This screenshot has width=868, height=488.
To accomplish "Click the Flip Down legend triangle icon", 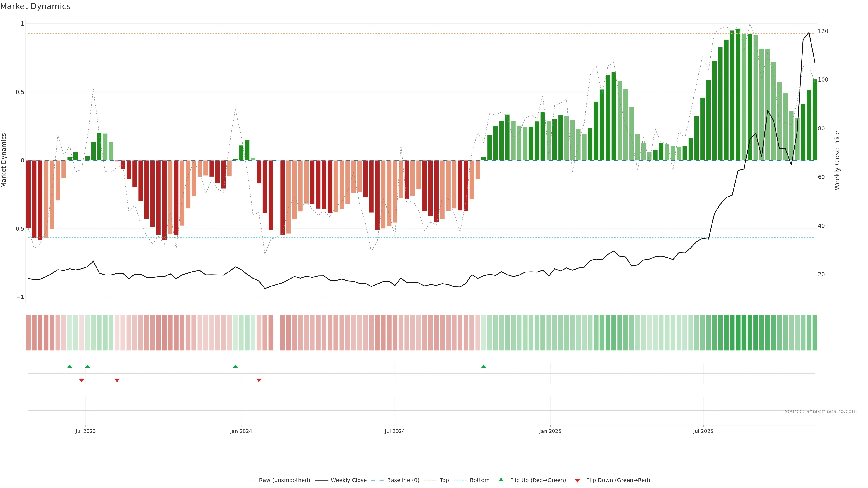I will 577,480.
